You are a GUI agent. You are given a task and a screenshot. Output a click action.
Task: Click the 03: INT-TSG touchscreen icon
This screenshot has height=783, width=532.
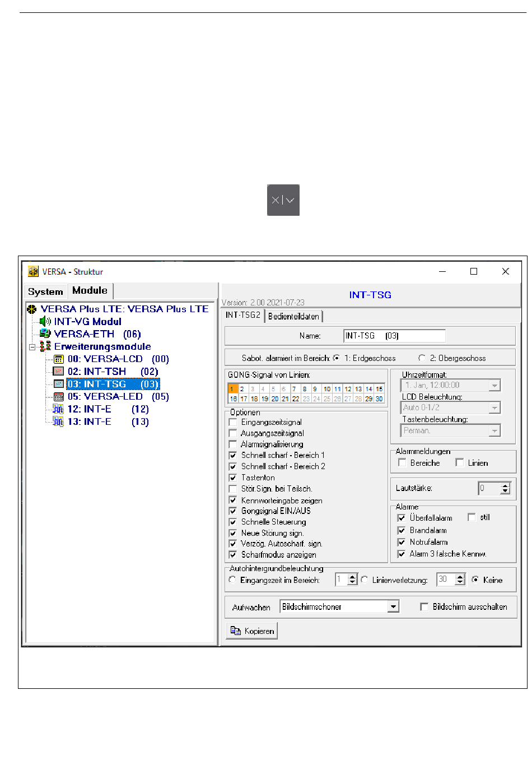coord(59,384)
